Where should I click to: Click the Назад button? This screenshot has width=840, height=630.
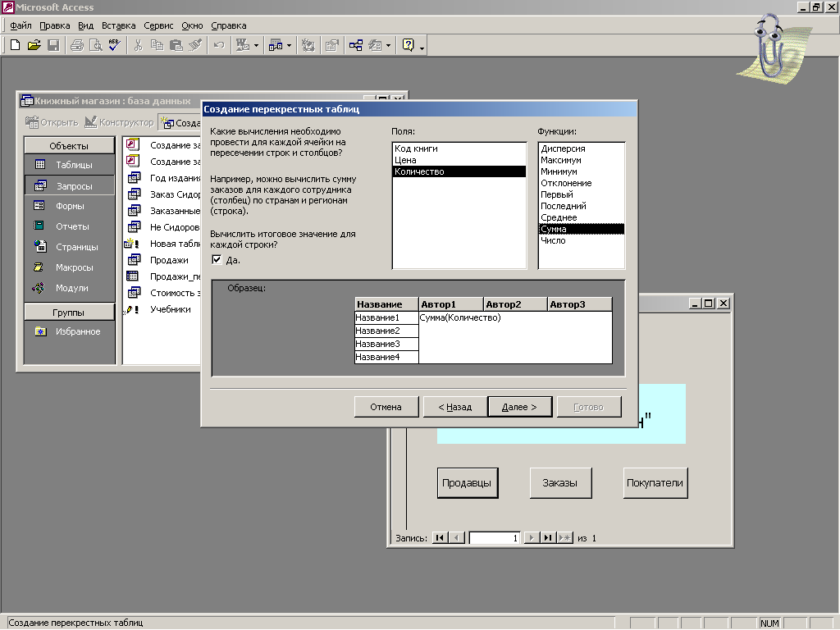point(454,407)
